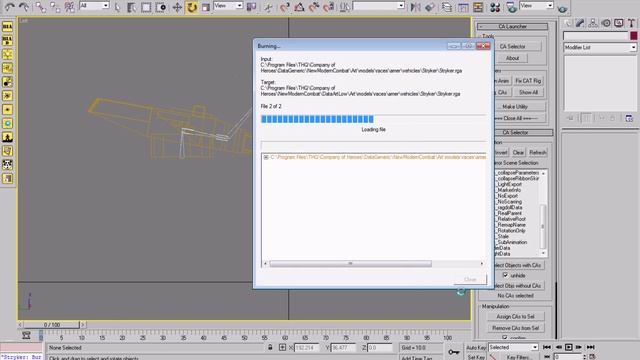Open the Material Editor icon

[495, 7]
